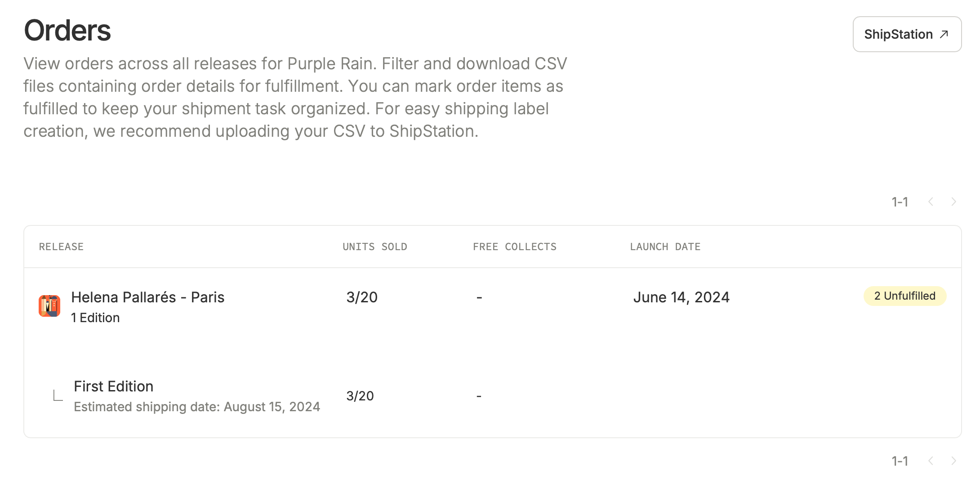
Task: Click the top 1-1 pagination count
Action: pos(900,202)
